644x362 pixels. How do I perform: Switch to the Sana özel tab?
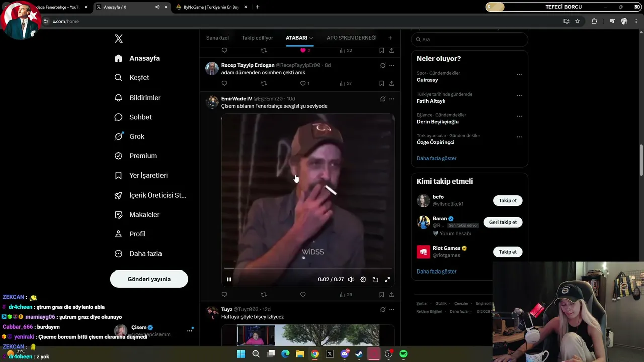tap(217, 38)
